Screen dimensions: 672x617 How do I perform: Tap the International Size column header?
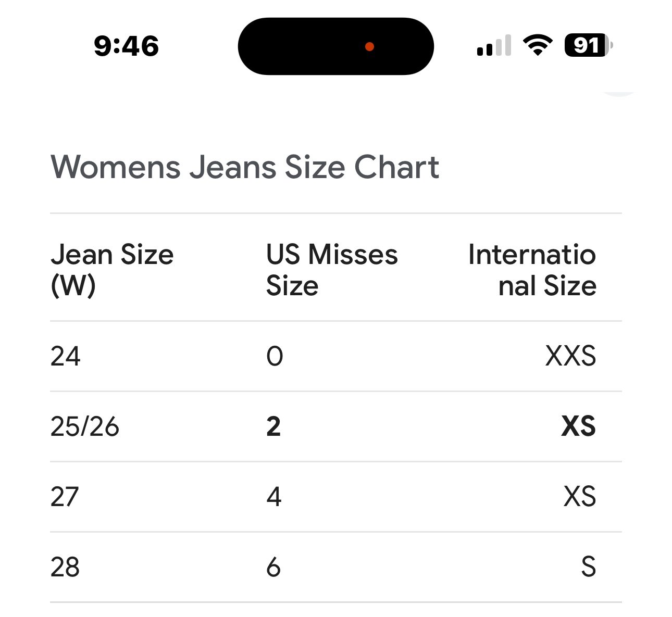pos(532,270)
